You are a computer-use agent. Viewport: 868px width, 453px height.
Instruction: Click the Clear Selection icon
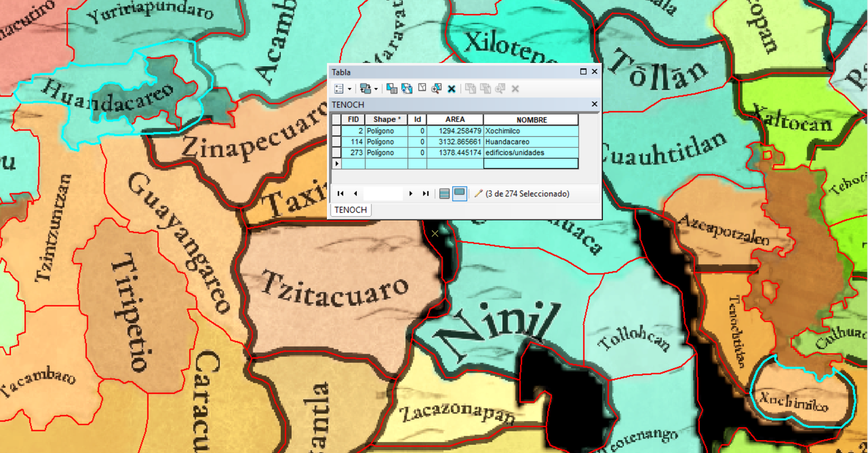coord(422,88)
